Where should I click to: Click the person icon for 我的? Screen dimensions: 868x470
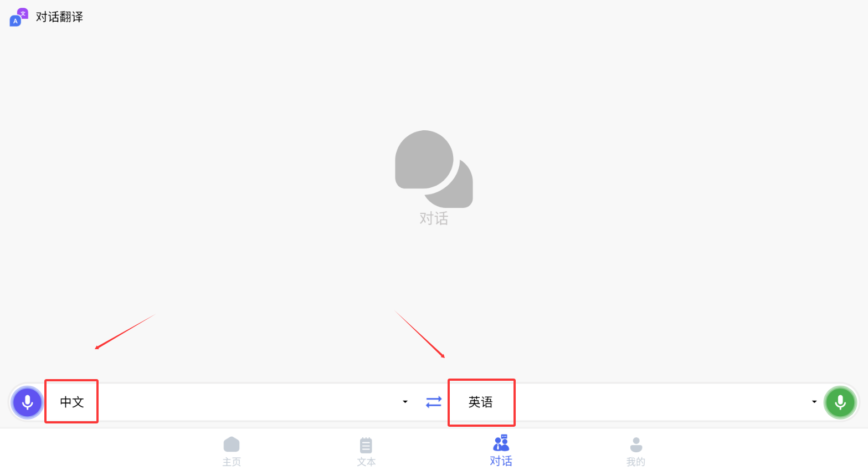(x=636, y=445)
